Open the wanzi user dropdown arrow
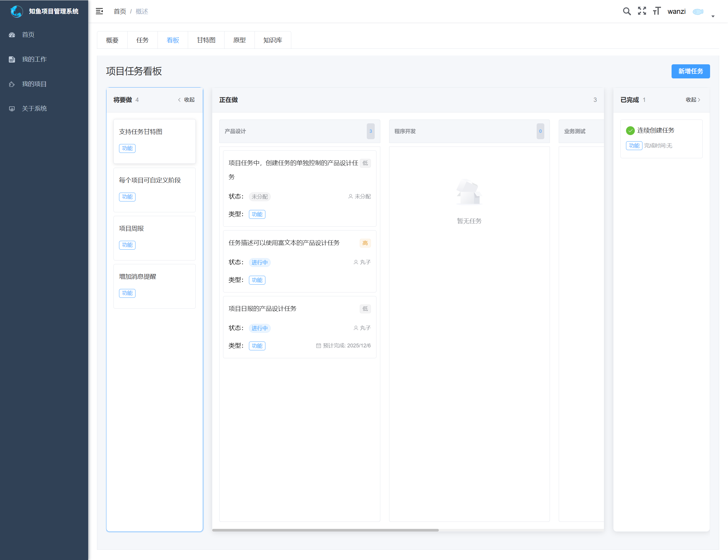728x560 pixels. pyautogui.click(x=713, y=16)
